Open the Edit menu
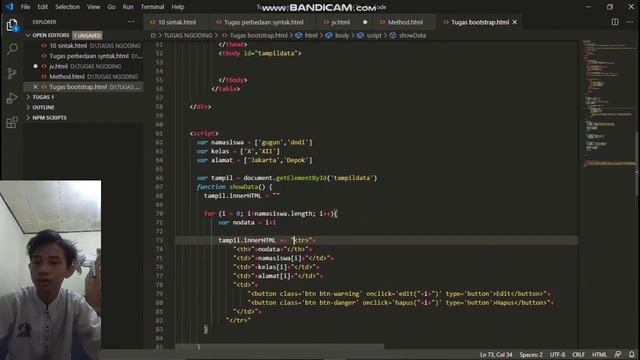Viewport: 640px width, 360px height. tap(42, 7)
